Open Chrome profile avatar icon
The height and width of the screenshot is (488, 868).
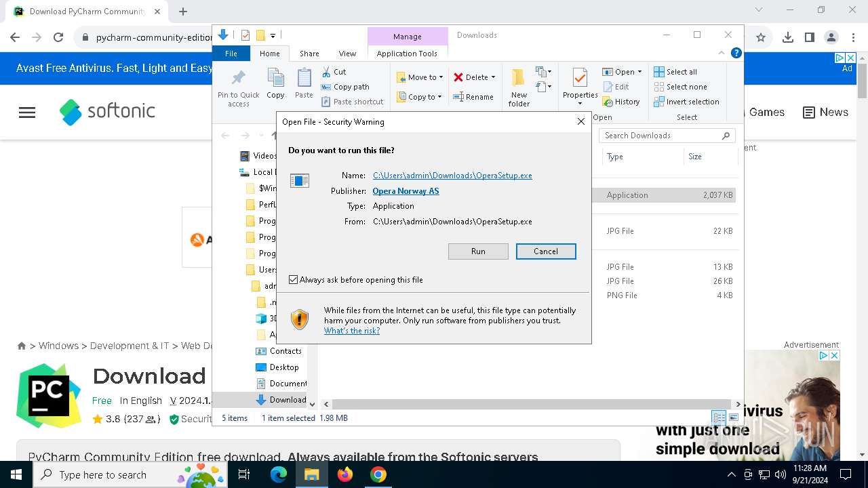tap(831, 38)
